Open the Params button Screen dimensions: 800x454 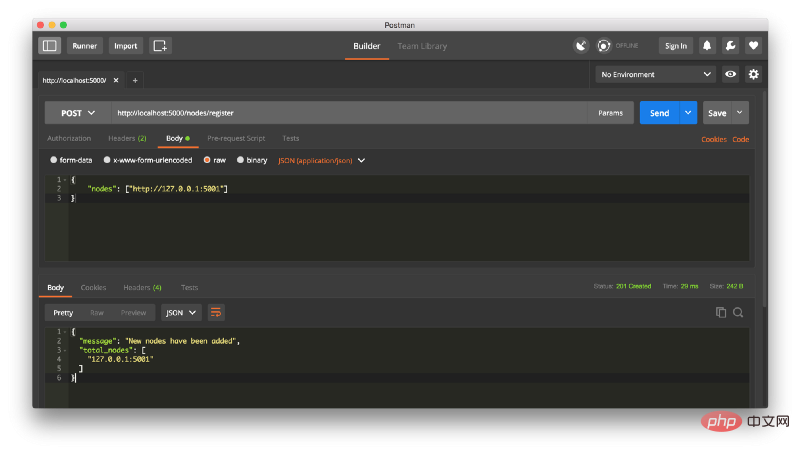coord(610,113)
